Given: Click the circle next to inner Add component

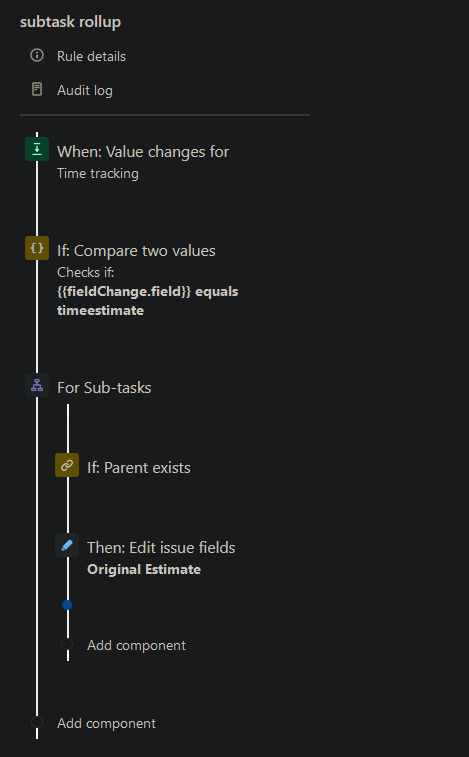Looking at the screenshot, I should [x=67, y=644].
